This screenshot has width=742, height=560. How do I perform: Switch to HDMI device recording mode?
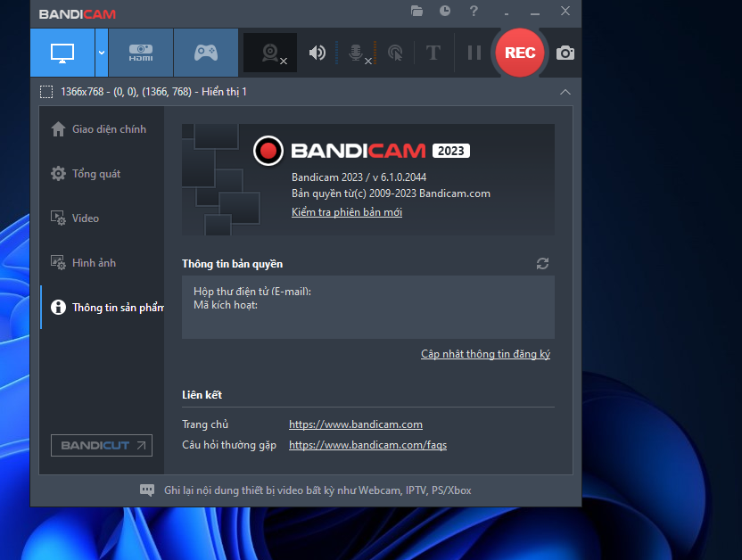pos(141,53)
